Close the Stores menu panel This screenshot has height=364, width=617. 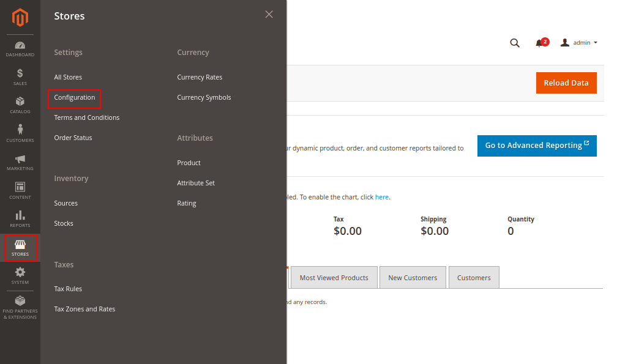269,15
